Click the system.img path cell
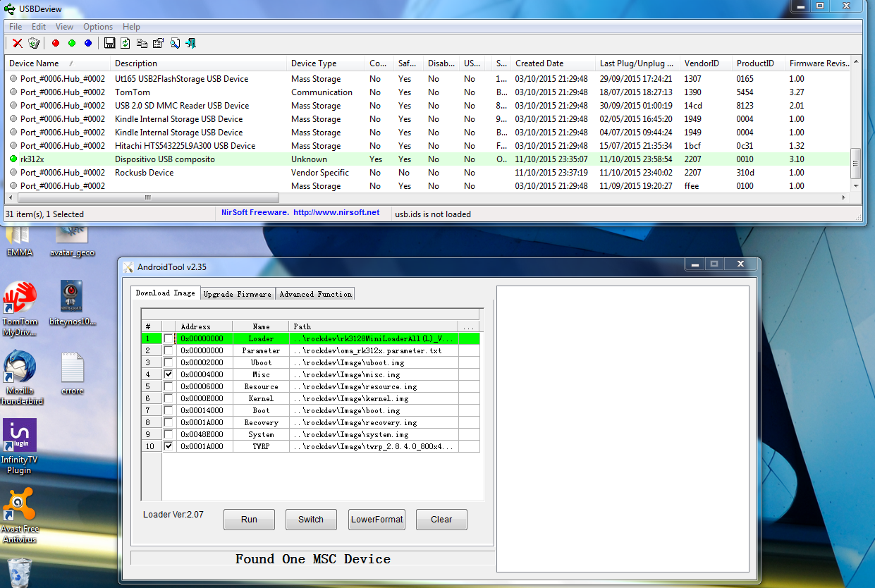Viewport: 875px width, 588px height. point(373,434)
